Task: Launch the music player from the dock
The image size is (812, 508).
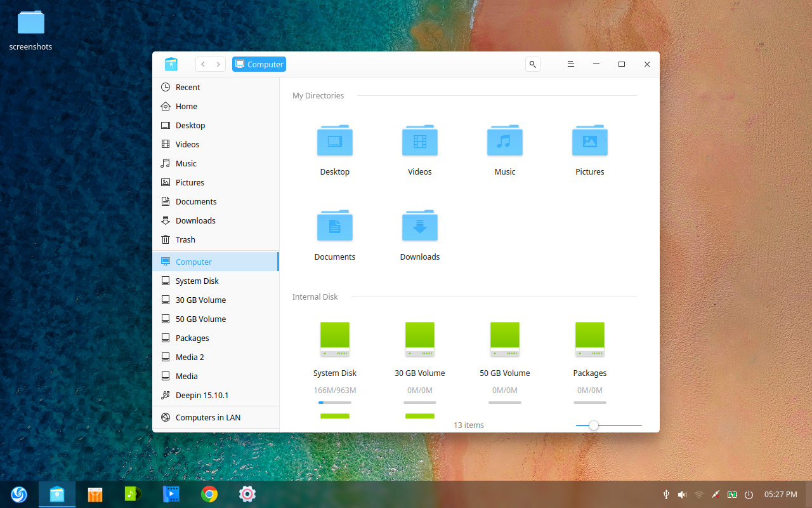Action: point(133,494)
